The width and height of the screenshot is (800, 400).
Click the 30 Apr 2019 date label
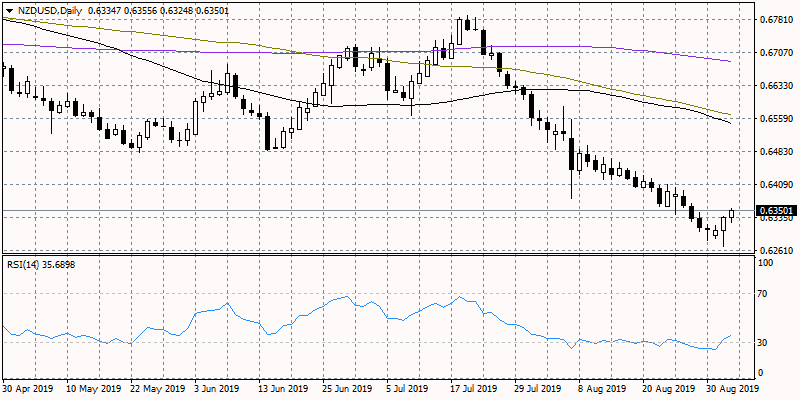(27, 387)
